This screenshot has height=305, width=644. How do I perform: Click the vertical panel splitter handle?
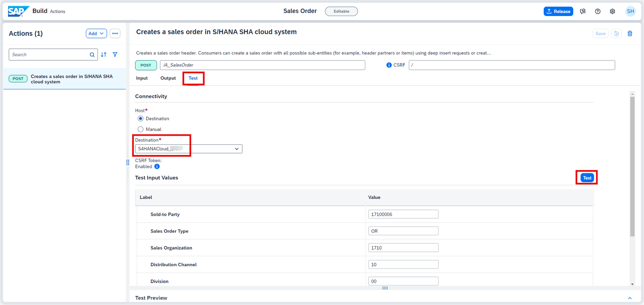click(x=127, y=163)
